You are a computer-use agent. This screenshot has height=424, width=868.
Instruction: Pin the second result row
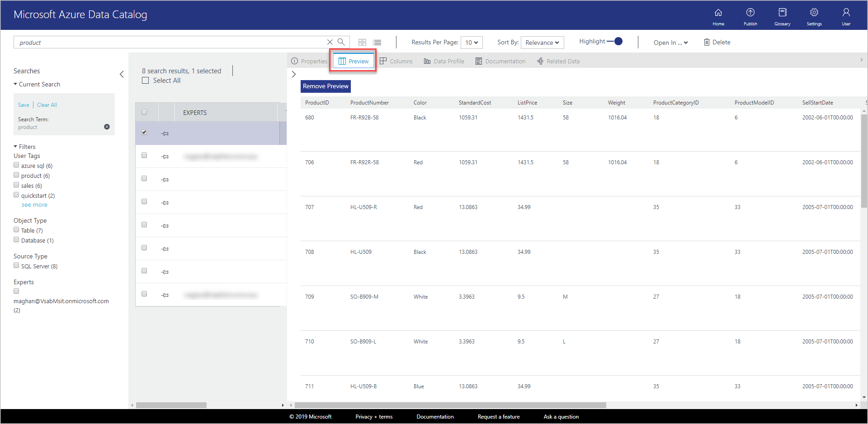(x=165, y=157)
